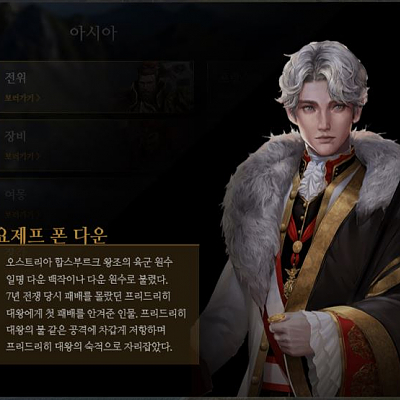This screenshot has height=400, width=400.
Task: Click the chevron arrow beside 전위's 보러가기
Action: 38,98
